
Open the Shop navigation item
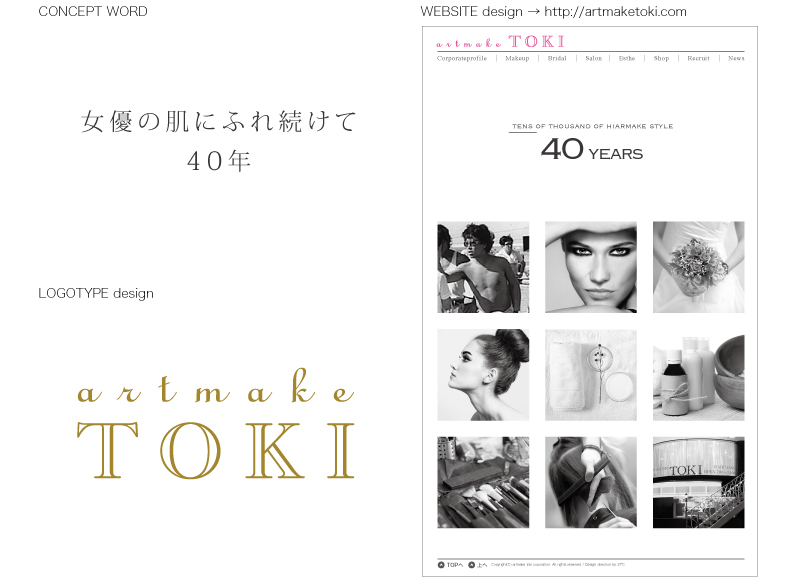[661, 59]
